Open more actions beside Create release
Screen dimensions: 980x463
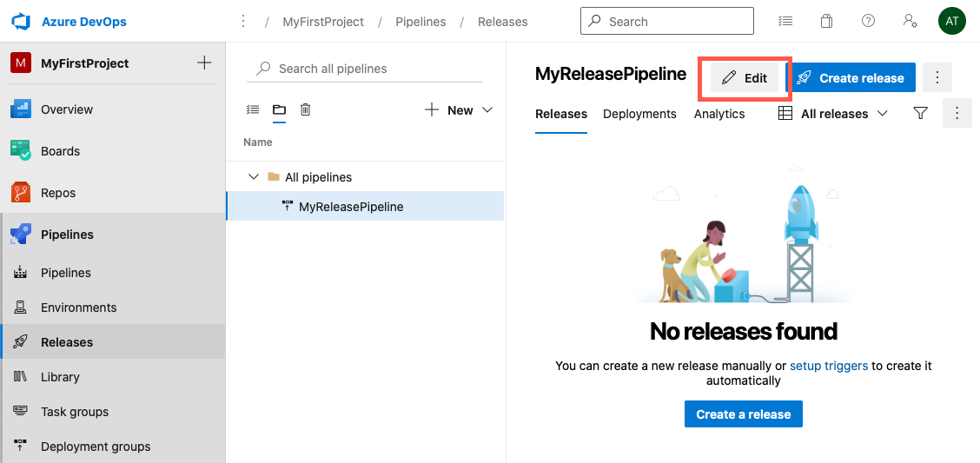tap(937, 78)
